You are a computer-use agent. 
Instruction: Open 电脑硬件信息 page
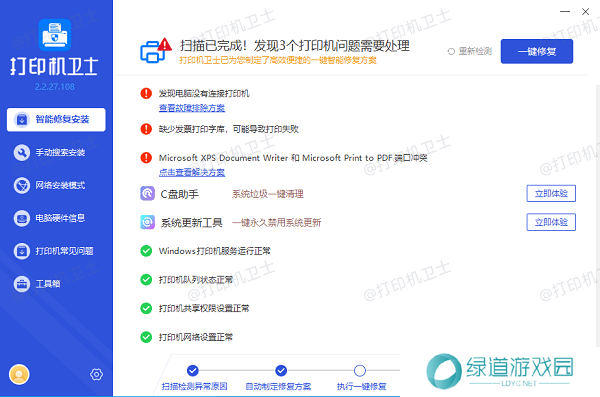coord(56,218)
